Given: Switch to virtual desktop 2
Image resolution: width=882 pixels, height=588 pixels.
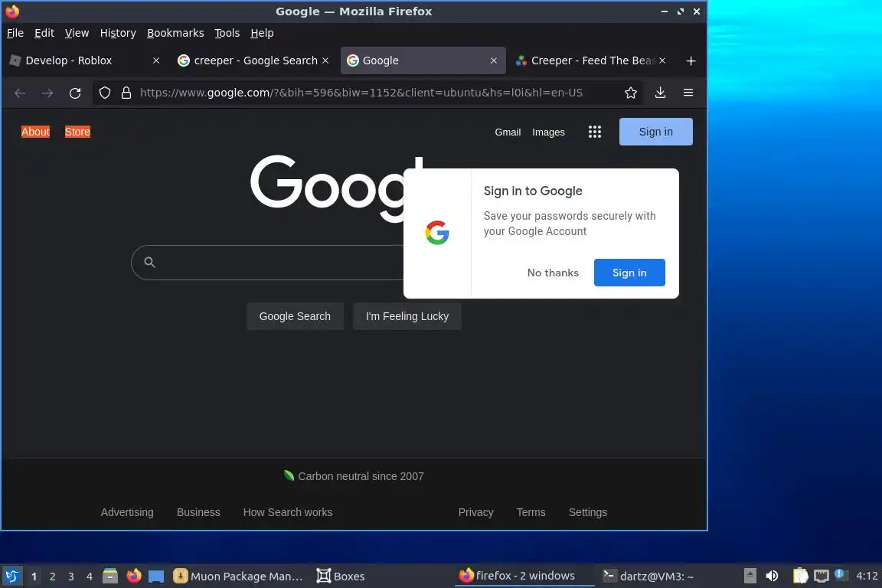Looking at the screenshot, I should click(52, 577).
